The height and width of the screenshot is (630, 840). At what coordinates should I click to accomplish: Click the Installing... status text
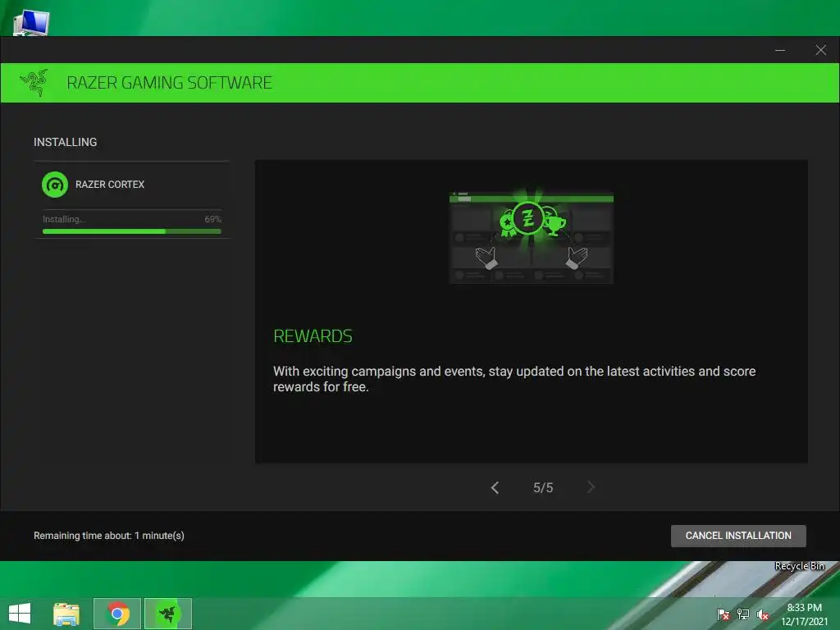click(x=64, y=219)
